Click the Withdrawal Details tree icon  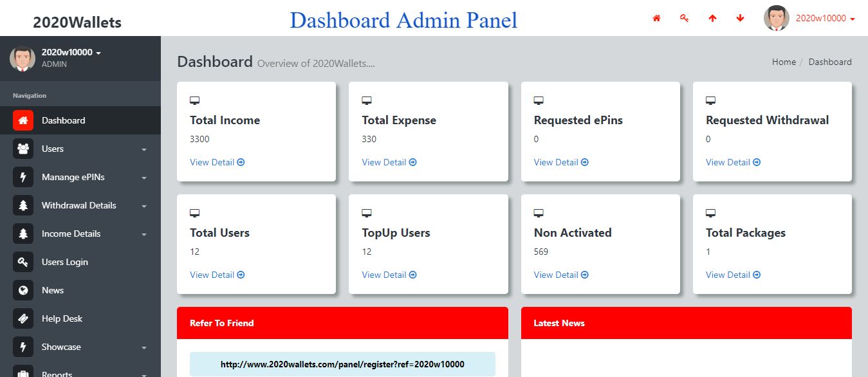[x=23, y=205]
